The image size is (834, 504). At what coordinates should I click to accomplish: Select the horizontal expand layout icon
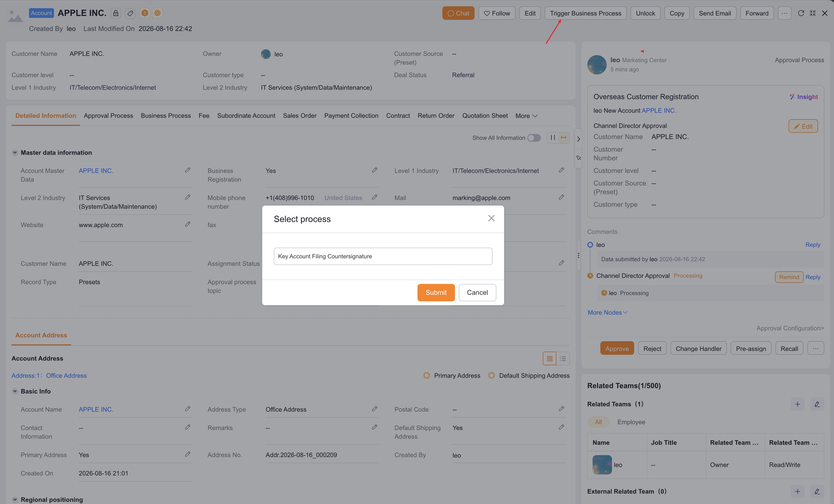point(564,137)
